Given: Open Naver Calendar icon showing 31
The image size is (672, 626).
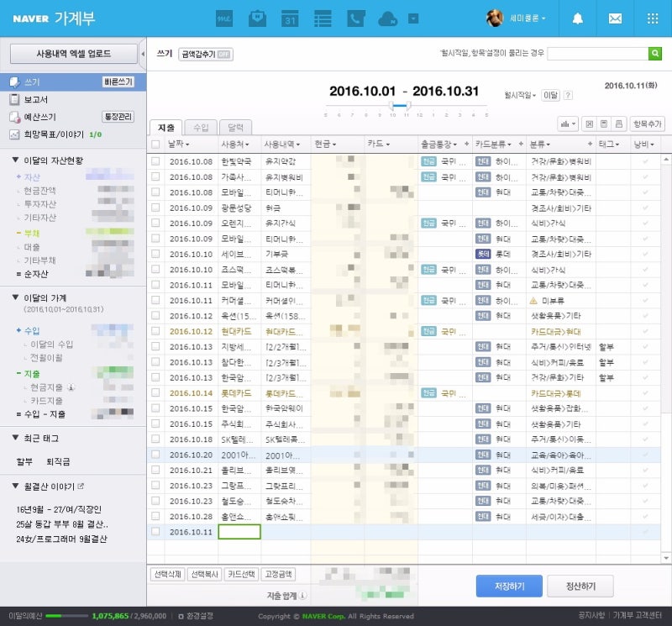Looking at the screenshot, I should [290, 18].
